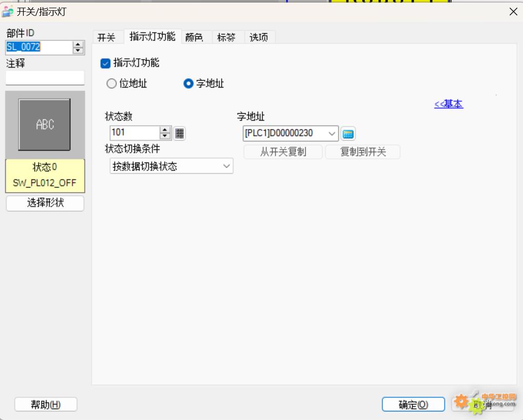The width and height of the screenshot is (523, 420).
Task: Click the 选择形状 button
Action: 45,203
